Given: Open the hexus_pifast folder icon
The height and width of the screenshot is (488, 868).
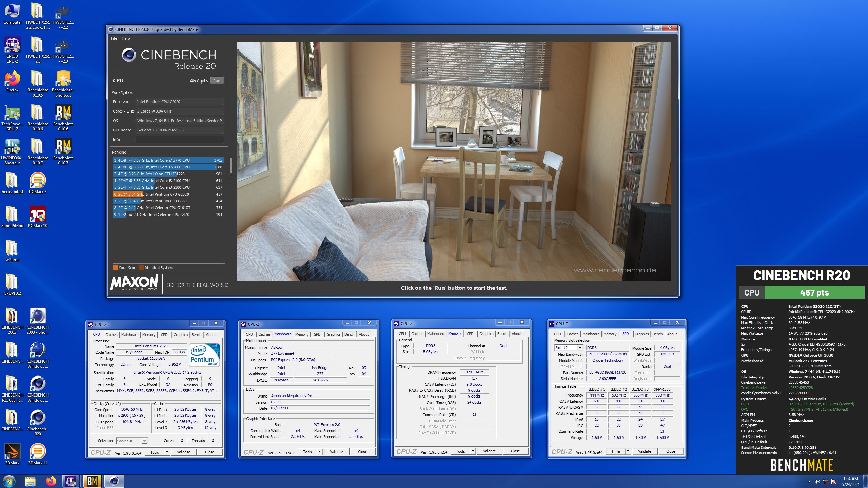Looking at the screenshot, I should click(x=12, y=183).
